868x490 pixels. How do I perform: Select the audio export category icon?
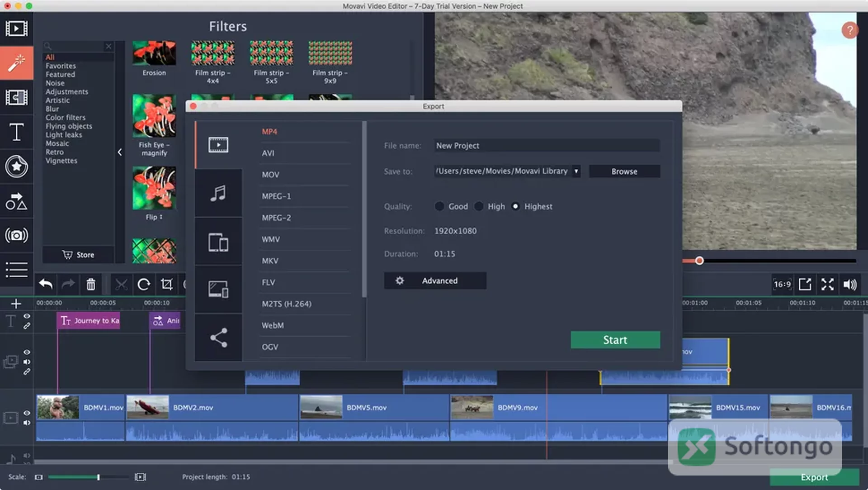[218, 193]
